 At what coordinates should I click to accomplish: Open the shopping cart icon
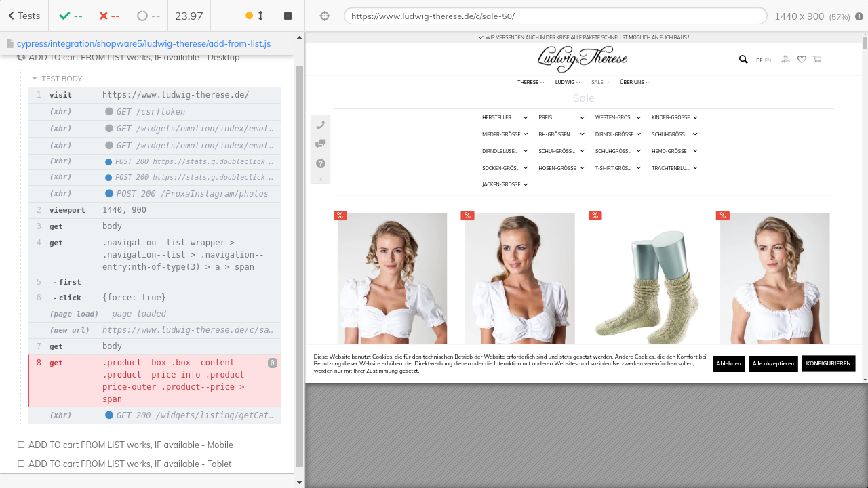817,60
